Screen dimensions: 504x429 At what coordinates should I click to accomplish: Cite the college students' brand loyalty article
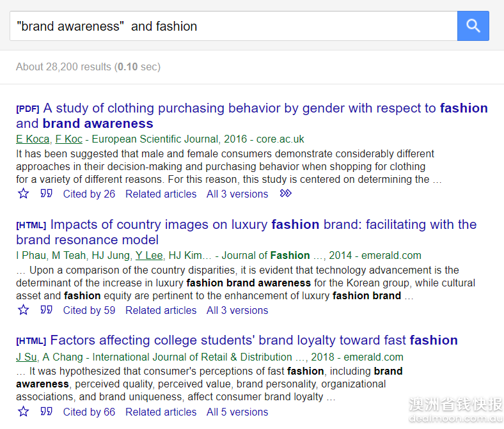pos(46,411)
